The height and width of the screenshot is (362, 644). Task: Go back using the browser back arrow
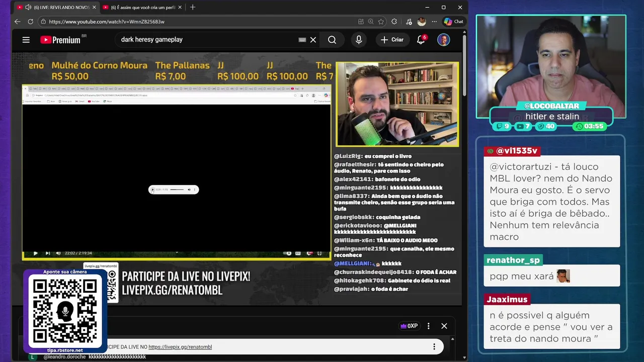pos(18,22)
